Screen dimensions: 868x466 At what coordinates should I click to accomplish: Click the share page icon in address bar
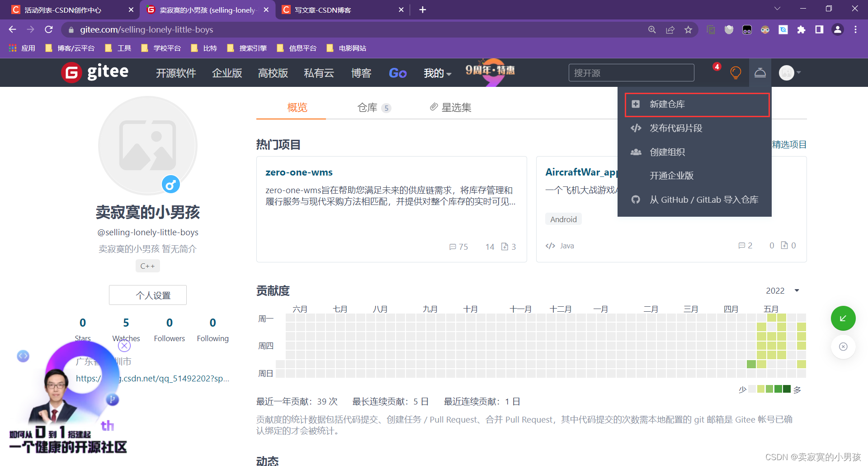(x=670, y=30)
